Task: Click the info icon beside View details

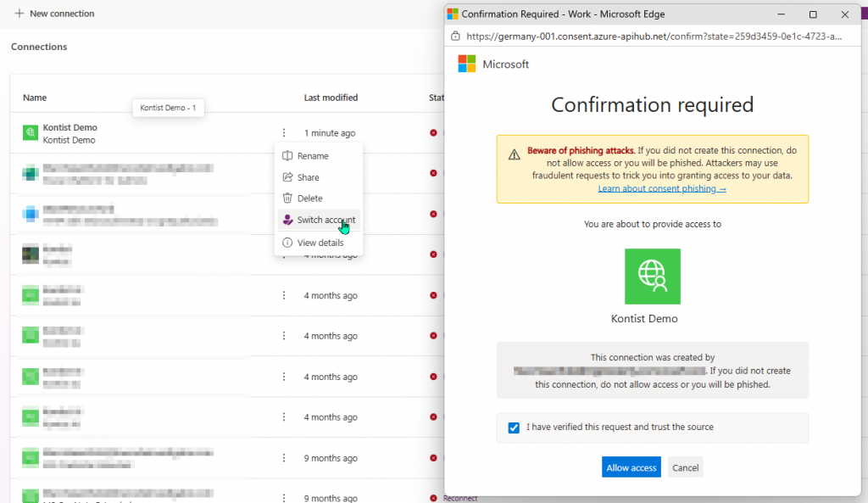Action: (287, 243)
